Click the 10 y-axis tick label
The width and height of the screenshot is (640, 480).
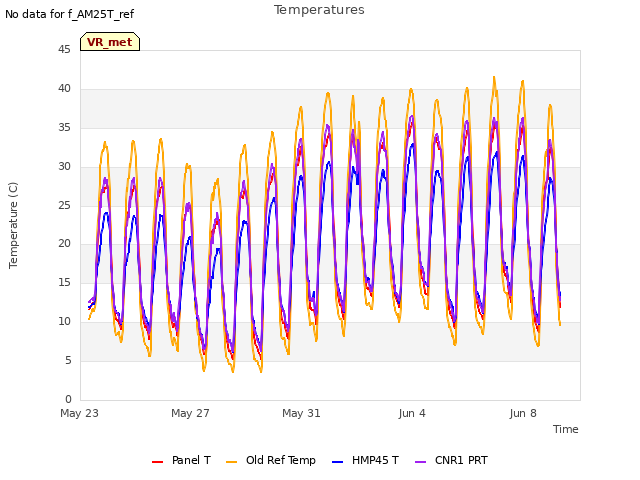point(64,322)
